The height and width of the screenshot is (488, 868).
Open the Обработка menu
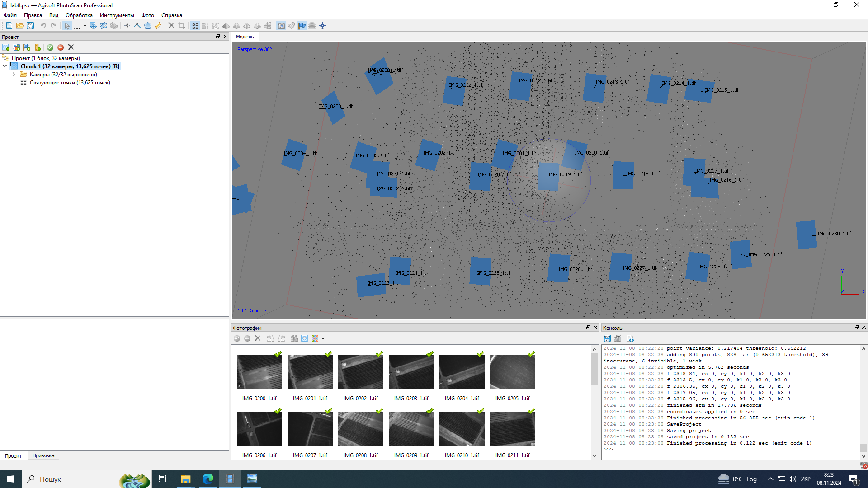79,15
